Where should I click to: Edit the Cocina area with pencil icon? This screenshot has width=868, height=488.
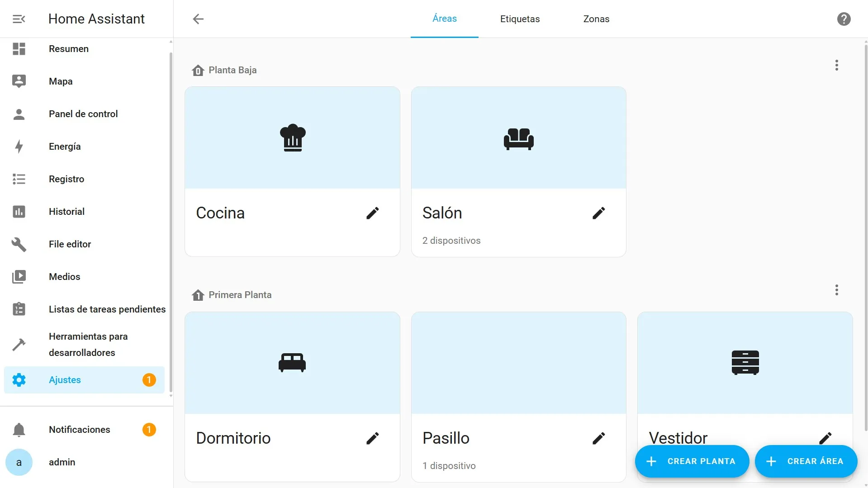373,213
